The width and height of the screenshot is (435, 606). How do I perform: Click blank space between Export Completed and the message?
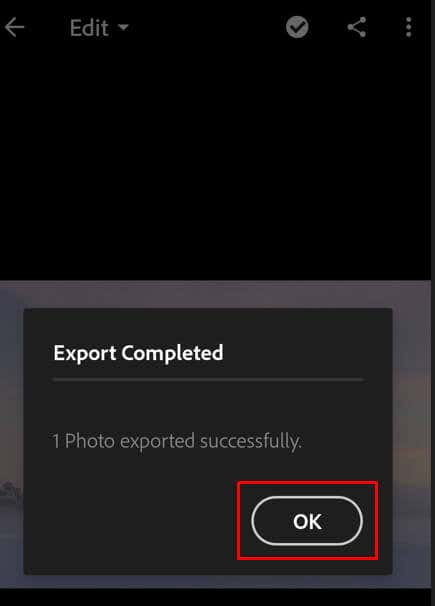tap(209, 406)
